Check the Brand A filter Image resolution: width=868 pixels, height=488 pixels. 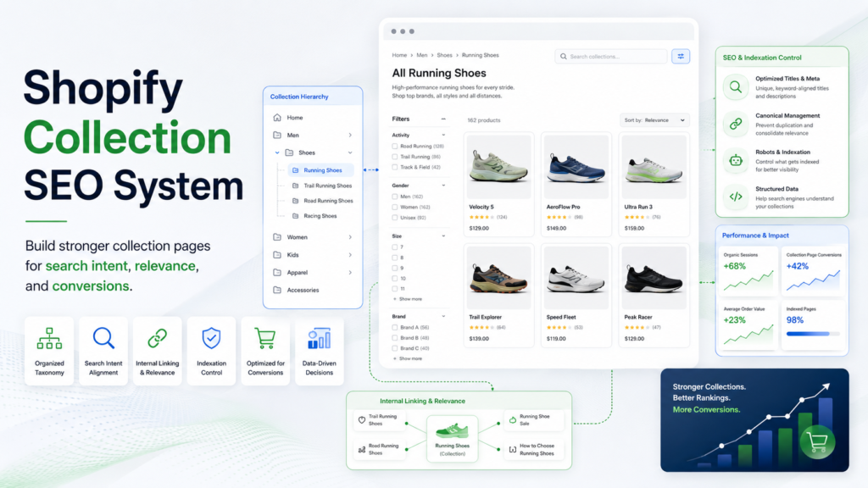[x=395, y=328]
